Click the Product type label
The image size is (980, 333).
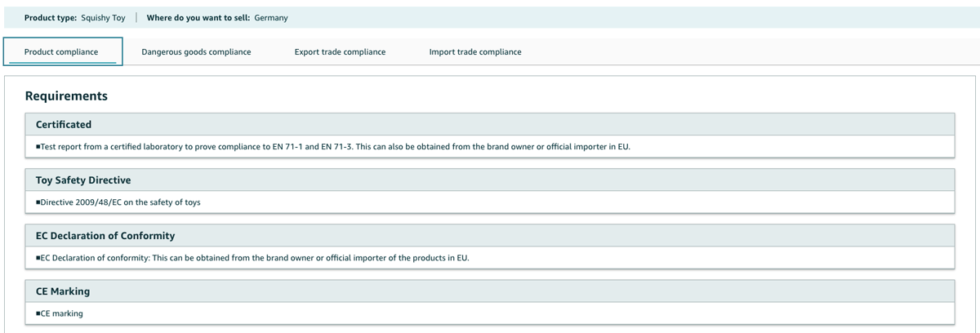[x=51, y=18]
